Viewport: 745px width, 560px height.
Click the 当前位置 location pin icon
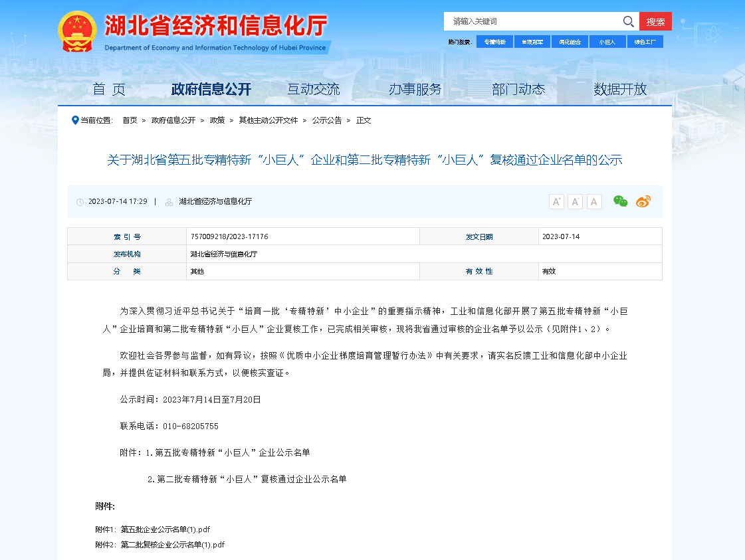(75, 120)
